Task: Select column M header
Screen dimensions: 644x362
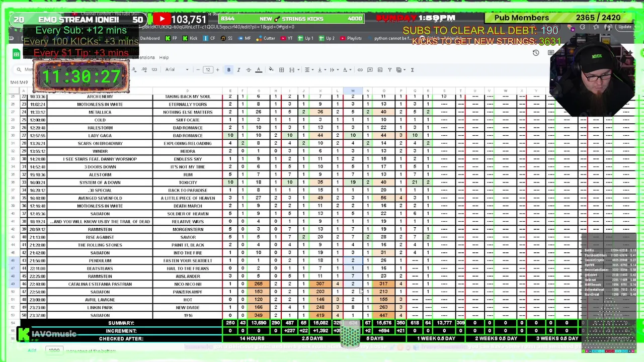Action: pos(353,91)
